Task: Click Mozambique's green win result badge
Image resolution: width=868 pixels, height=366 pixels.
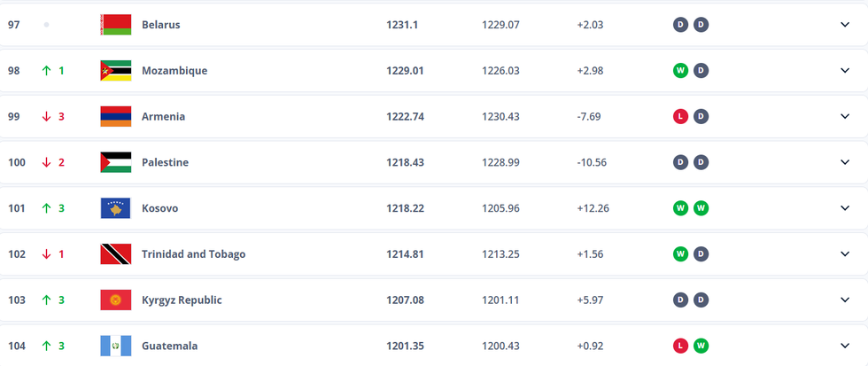Action: click(680, 71)
